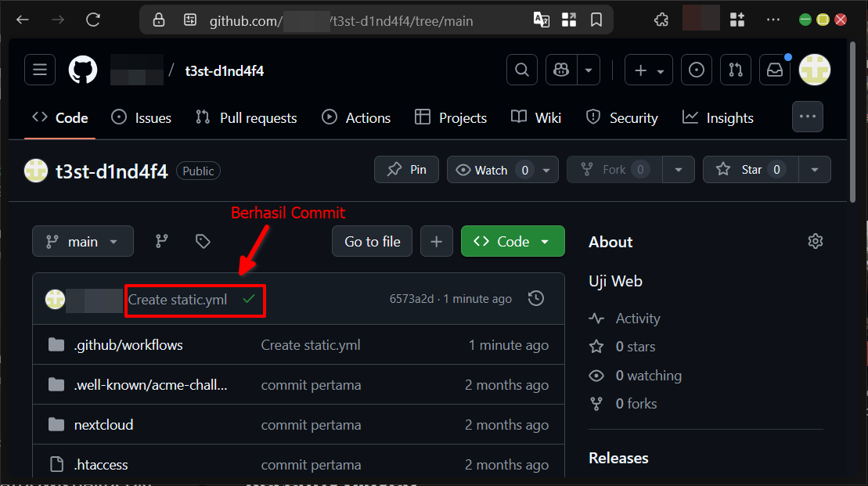The image size is (868, 486).
Task: Open the green Code dropdown
Action: (x=513, y=241)
